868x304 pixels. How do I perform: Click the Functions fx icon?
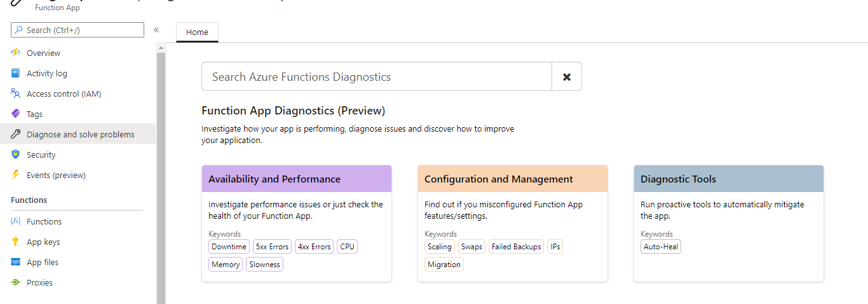point(16,221)
